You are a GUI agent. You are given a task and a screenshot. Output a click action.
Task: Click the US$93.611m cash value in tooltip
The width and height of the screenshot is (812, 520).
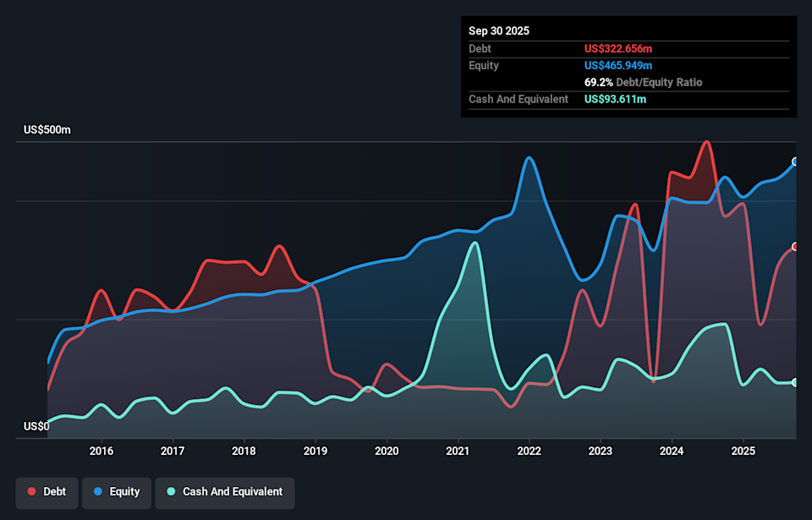click(616, 100)
